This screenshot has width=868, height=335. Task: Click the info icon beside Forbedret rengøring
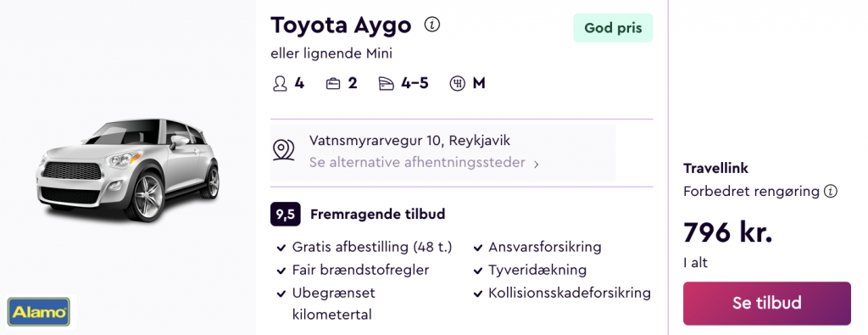830,192
